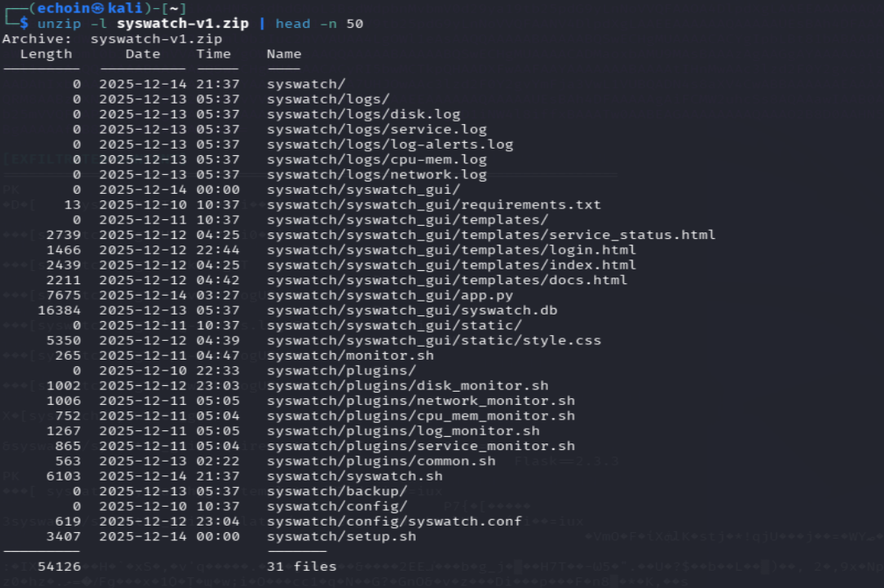Select the 31 files summary text
This screenshot has width=884, height=588.
pyautogui.click(x=302, y=567)
